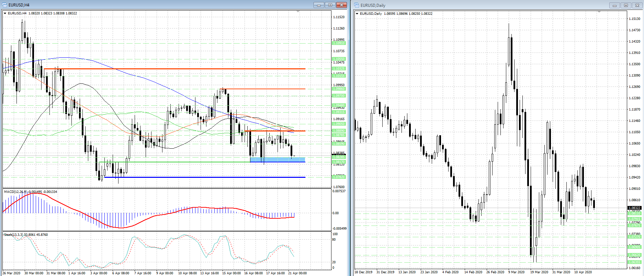Click the 10 Apr 2020 date on Daily axis
Image resolution: width=644 pixels, height=276 pixels.
pos(583,272)
